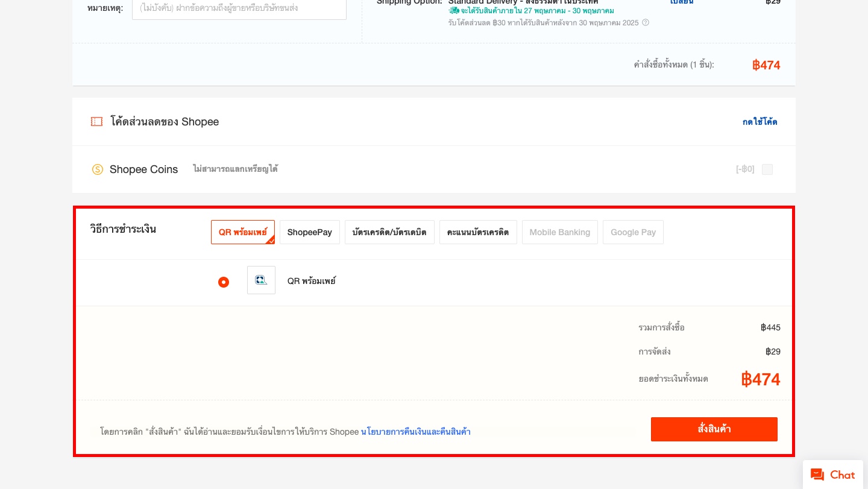
Task: Click the โค้ดส่วนลดของ Shopee heading
Action: [165, 122]
